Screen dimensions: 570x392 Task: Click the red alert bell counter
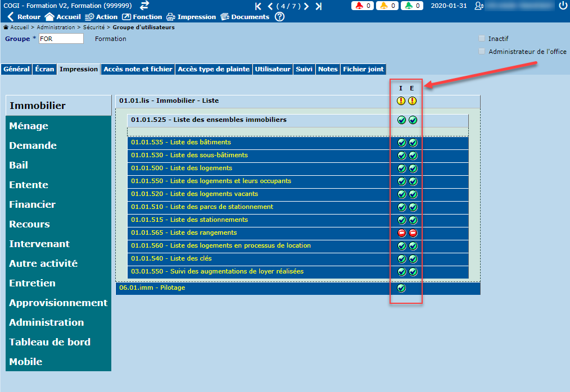pos(363,6)
